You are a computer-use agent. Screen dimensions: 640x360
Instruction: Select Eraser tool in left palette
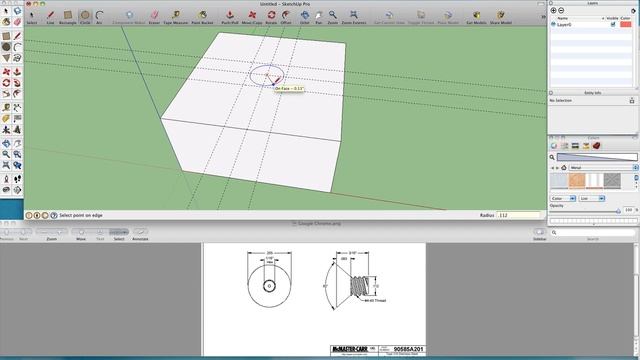point(17,22)
